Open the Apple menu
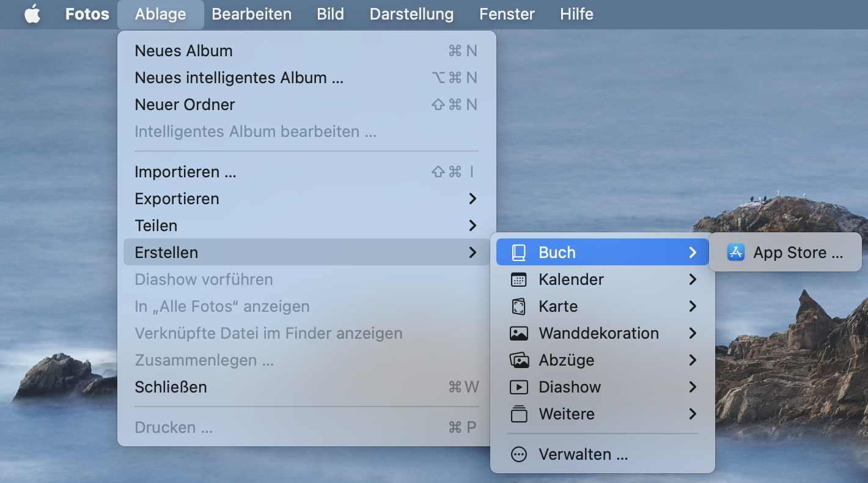868x483 pixels. pyautogui.click(x=32, y=14)
